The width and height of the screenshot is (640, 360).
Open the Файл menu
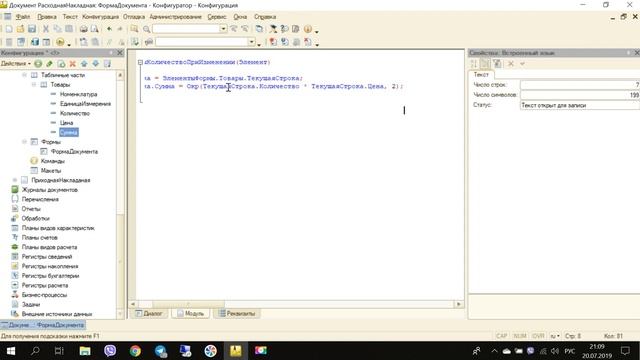(23, 17)
